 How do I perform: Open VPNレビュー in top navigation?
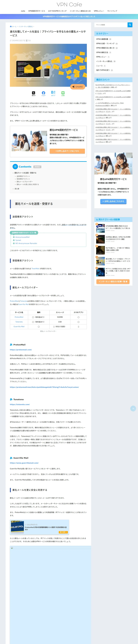pyautogui.click(x=99, y=11)
